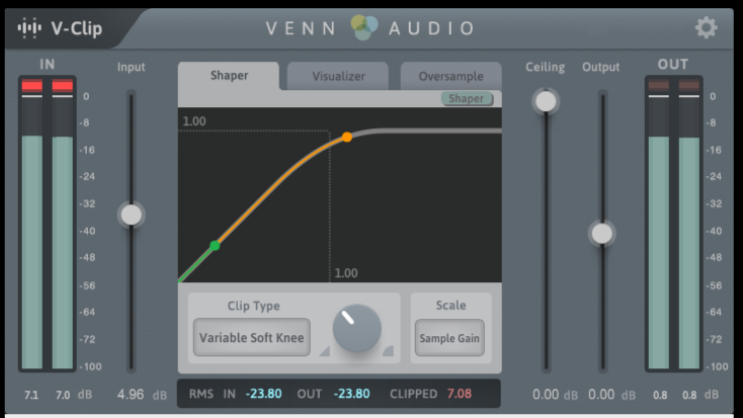
Task: Reset the right IN meter clip indicator
Action: (x=62, y=86)
